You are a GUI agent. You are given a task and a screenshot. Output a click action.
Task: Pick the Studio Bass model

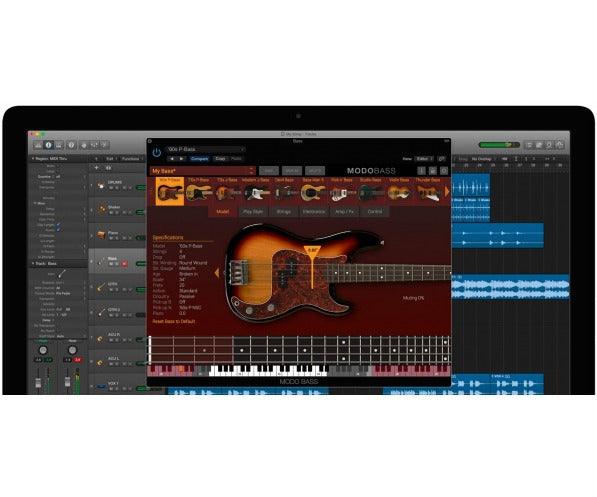tap(370, 192)
